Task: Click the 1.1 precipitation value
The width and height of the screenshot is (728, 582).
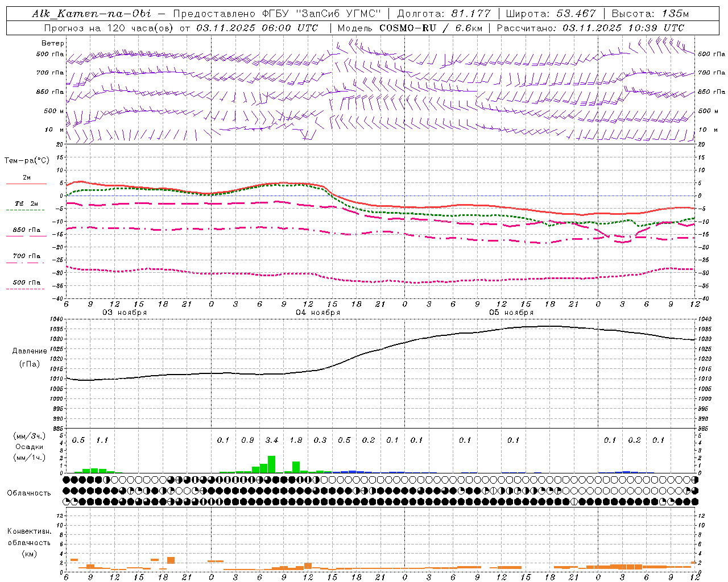Action: 102,440
